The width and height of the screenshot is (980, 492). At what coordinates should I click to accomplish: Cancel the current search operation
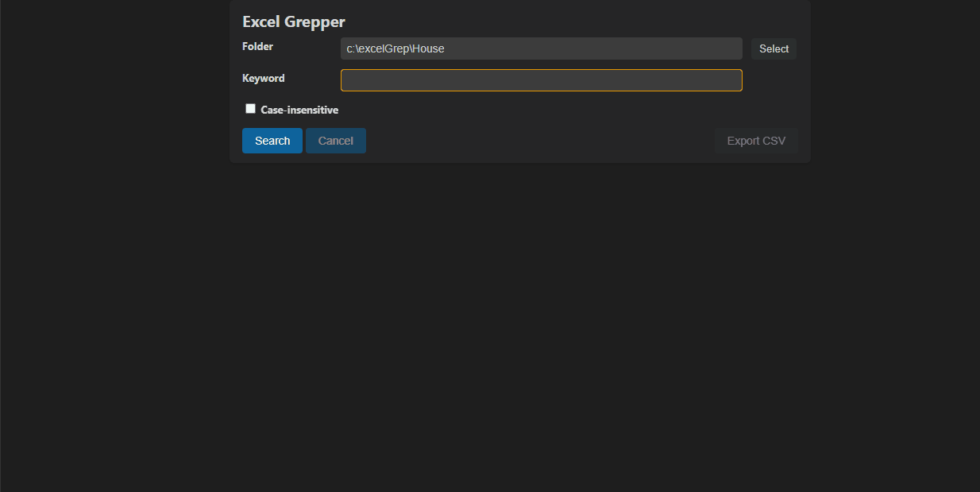pos(335,141)
